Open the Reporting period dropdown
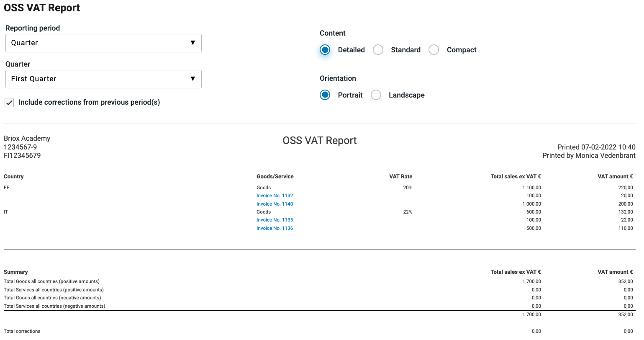 [x=103, y=43]
